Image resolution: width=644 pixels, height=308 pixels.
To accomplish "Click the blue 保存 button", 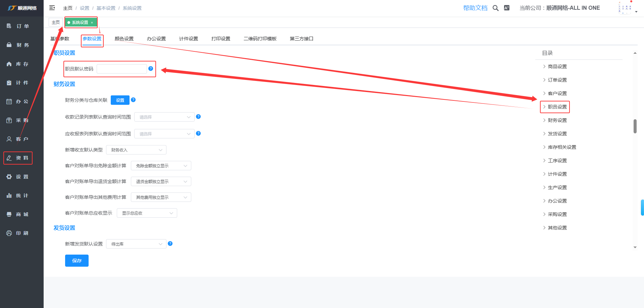I will pyautogui.click(x=77, y=261).
